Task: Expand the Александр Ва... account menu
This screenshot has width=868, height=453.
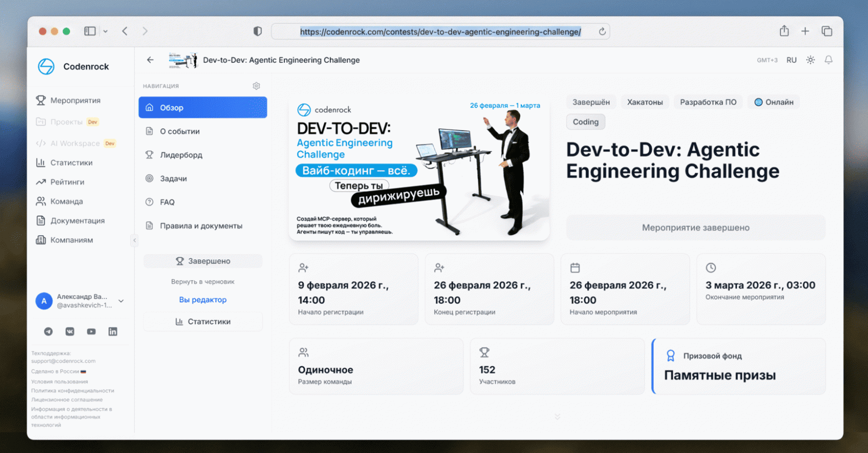Action: 121,301
